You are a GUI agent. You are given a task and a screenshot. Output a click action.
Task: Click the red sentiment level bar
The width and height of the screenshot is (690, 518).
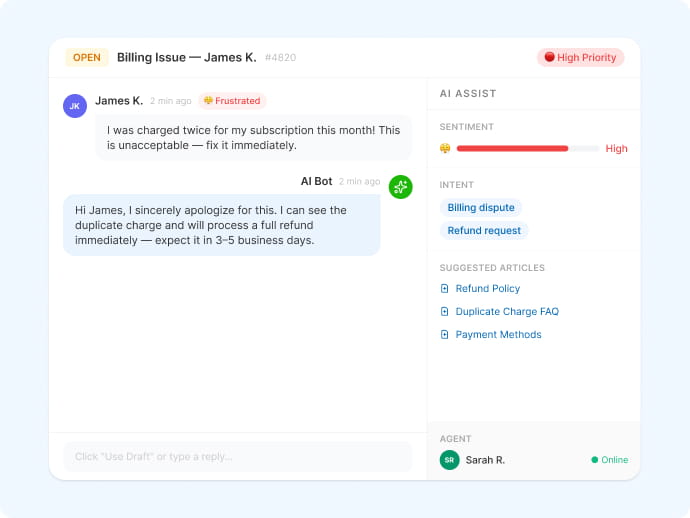[512, 148]
